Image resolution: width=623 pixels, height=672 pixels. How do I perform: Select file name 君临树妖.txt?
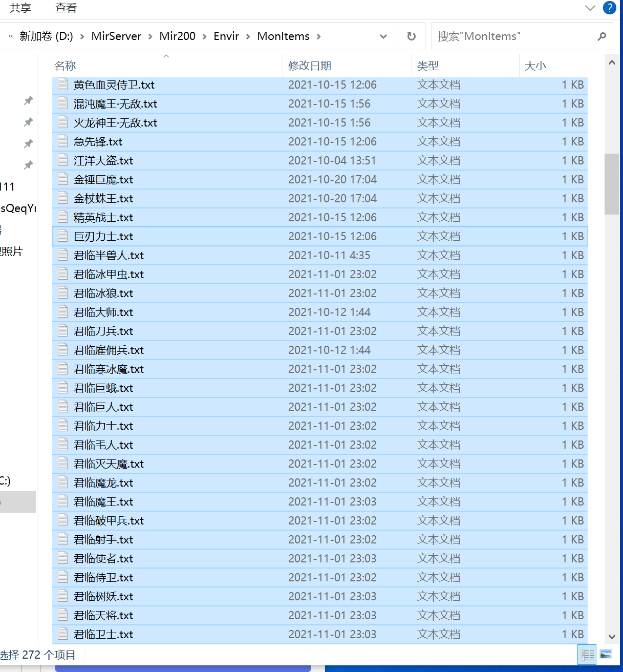[103, 596]
